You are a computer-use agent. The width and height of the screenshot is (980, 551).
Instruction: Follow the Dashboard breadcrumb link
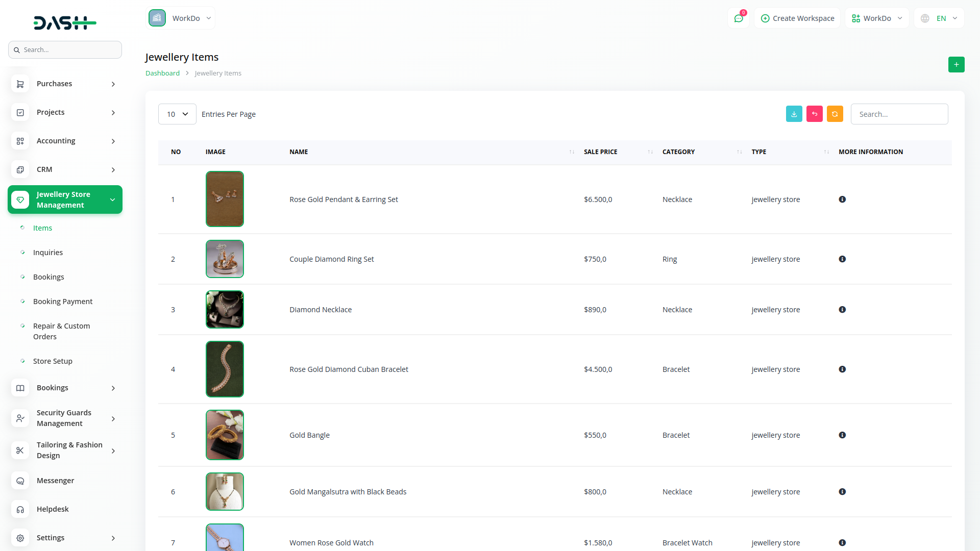coord(162,73)
